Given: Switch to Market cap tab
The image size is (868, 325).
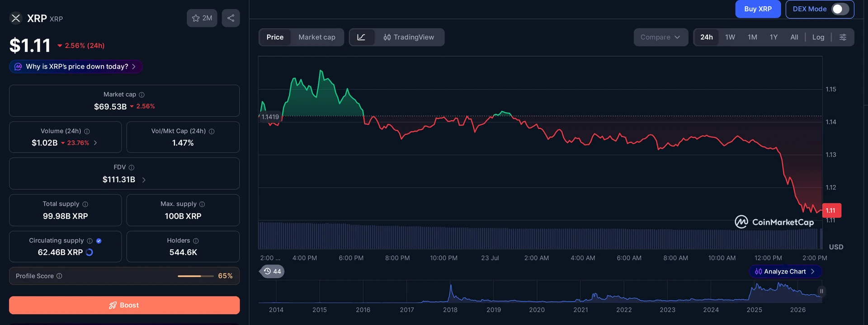Looking at the screenshot, I should coord(317,37).
